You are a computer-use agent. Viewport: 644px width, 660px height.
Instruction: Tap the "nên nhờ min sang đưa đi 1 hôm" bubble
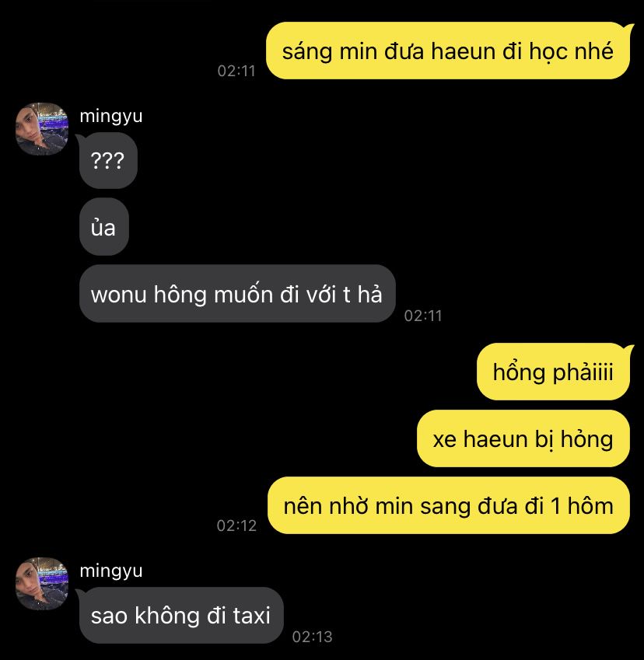[x=449, y=505]
